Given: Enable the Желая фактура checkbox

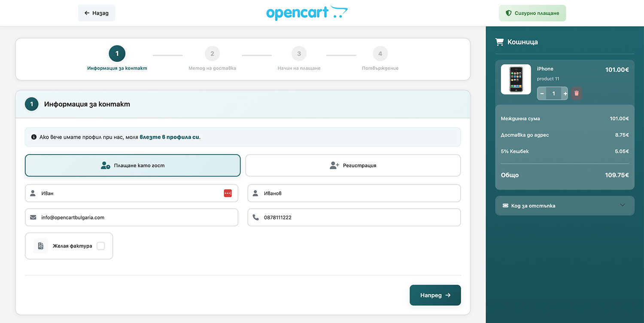Looking at the screenshot, I should point(100,246).
